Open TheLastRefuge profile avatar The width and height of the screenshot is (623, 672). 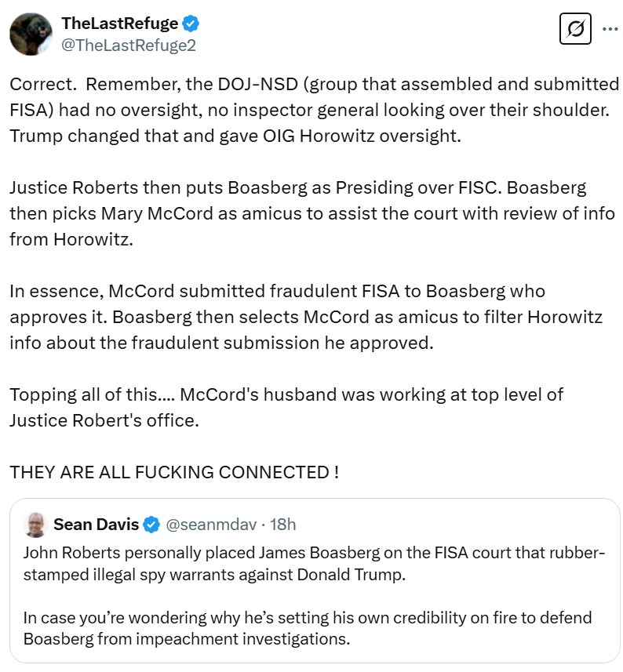[x=30, y=34]
